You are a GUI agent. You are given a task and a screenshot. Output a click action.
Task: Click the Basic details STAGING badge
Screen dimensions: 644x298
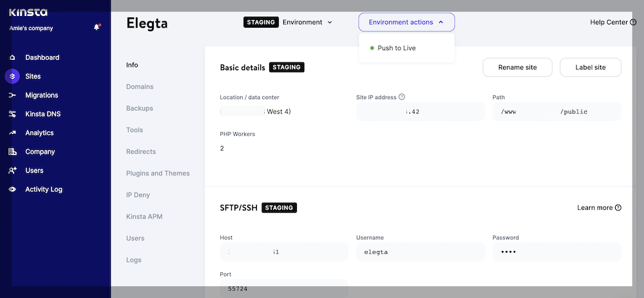point(287,68)
